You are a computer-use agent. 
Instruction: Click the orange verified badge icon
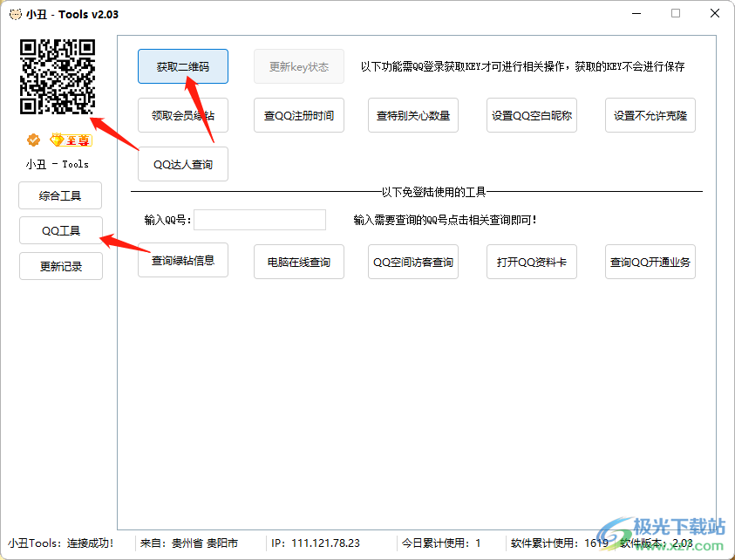coord(33,140)
